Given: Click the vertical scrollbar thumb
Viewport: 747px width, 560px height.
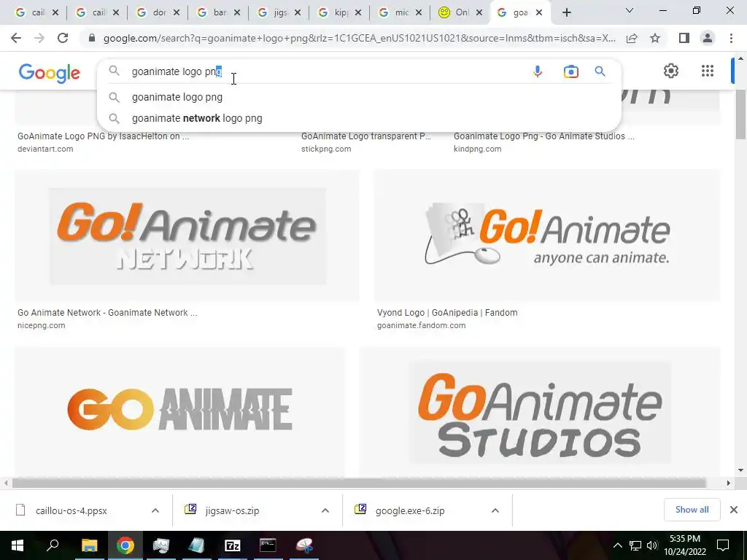Looking at the screenshot, I should point(740,114).
